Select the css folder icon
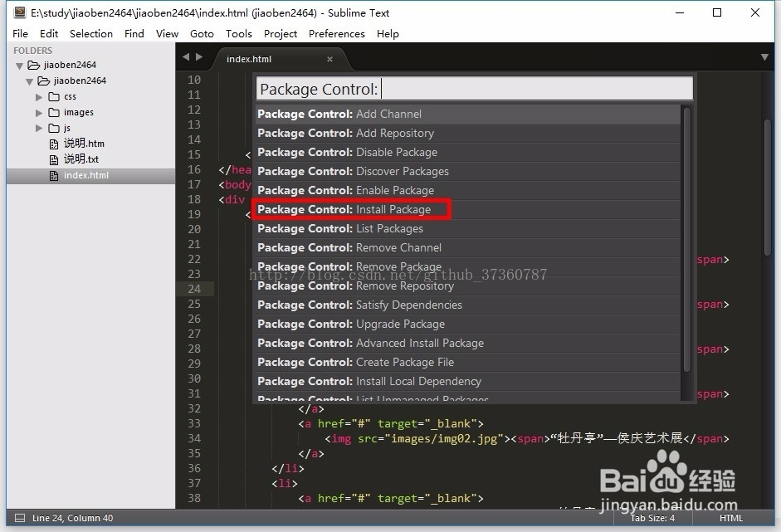781x532 pixels. (x=54, y=96)
